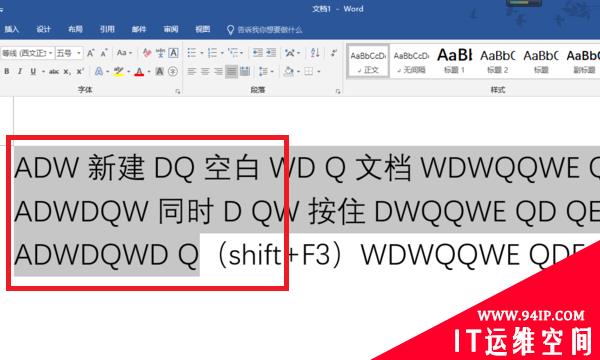Align the paragraph to the right
Image resolution: width=600 pixels, height=360 pixels.
coord(218,72)
